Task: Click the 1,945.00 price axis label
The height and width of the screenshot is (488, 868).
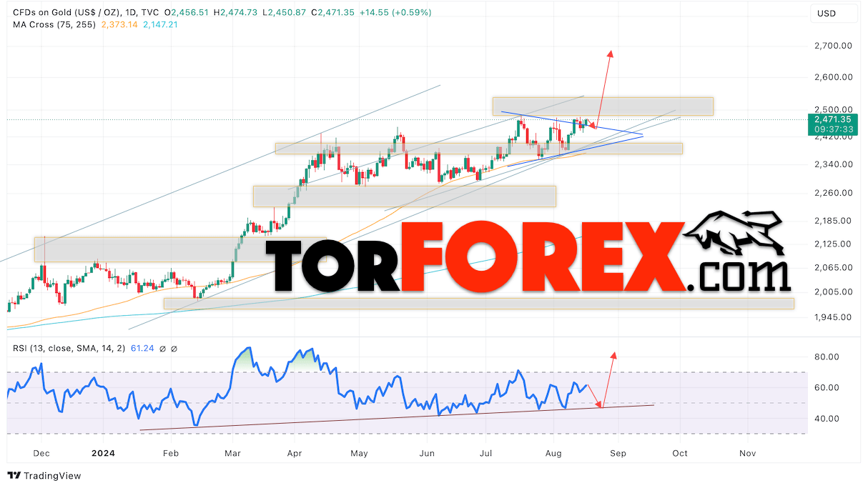Action: pyautogui.click(x=834, y=317)
